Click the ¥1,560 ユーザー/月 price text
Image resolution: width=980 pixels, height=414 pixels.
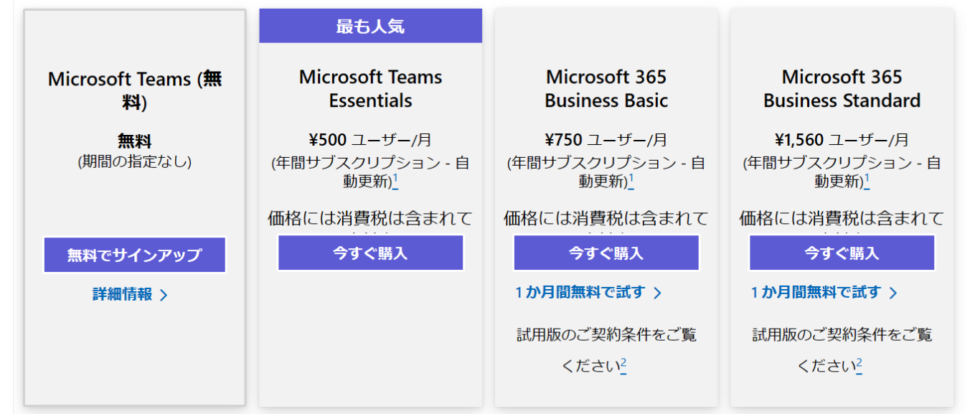842,140
